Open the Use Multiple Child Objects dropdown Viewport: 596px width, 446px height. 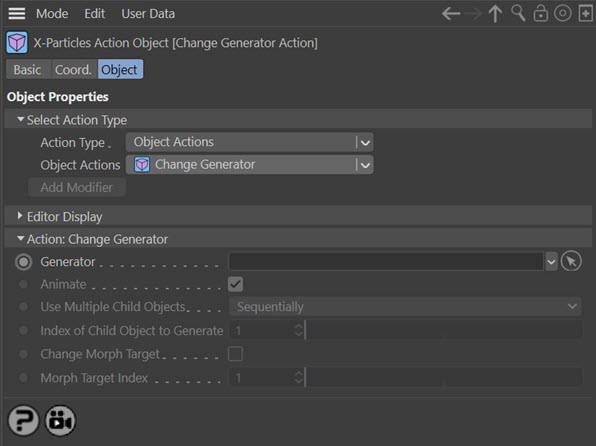[x=405, y=306]
